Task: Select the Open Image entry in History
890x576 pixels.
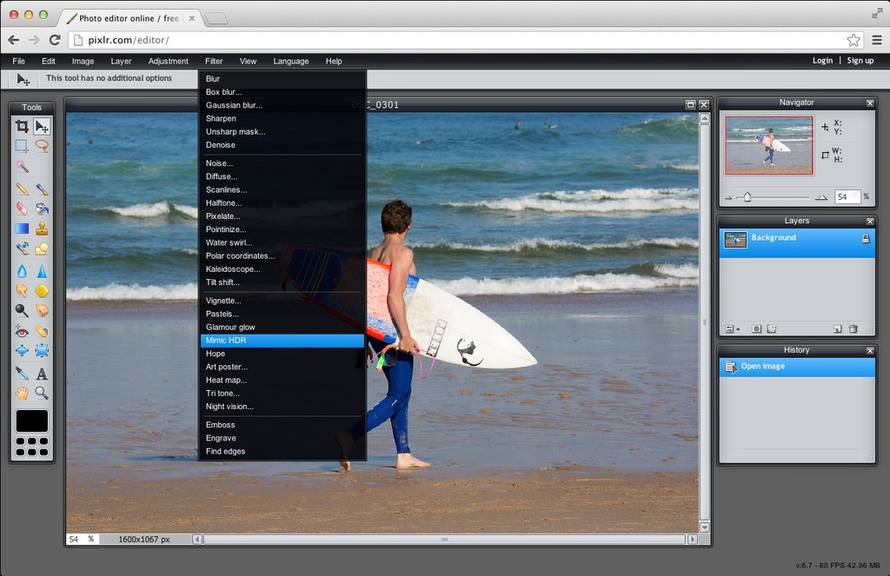Action: 766,366
